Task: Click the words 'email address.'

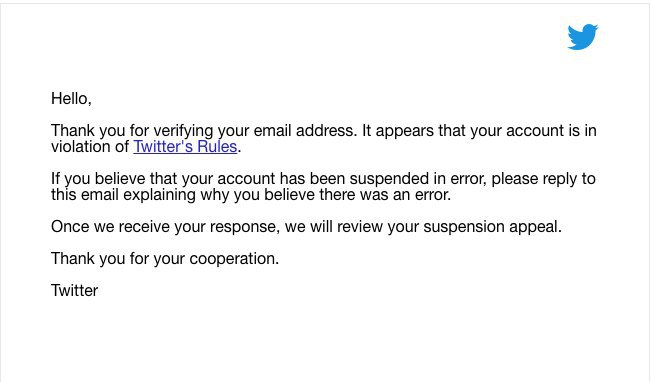Action: pos(305,131)
